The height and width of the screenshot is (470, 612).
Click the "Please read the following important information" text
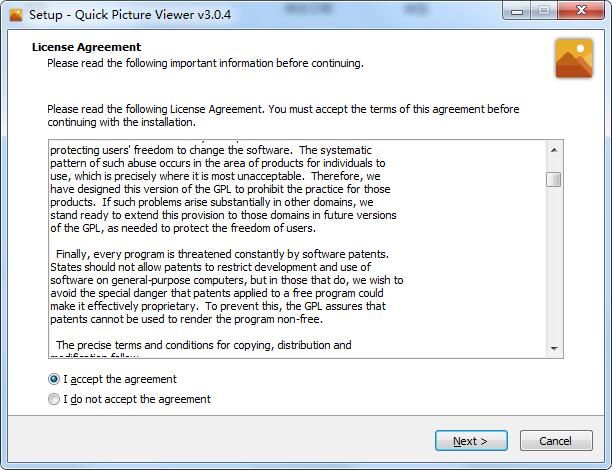tap(205, 63)
